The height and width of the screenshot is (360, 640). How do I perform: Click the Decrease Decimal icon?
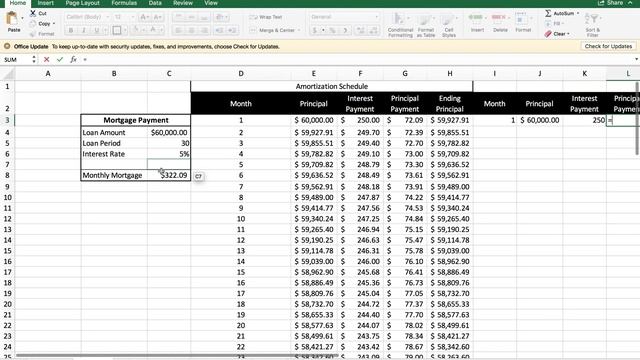pos(373,30)
